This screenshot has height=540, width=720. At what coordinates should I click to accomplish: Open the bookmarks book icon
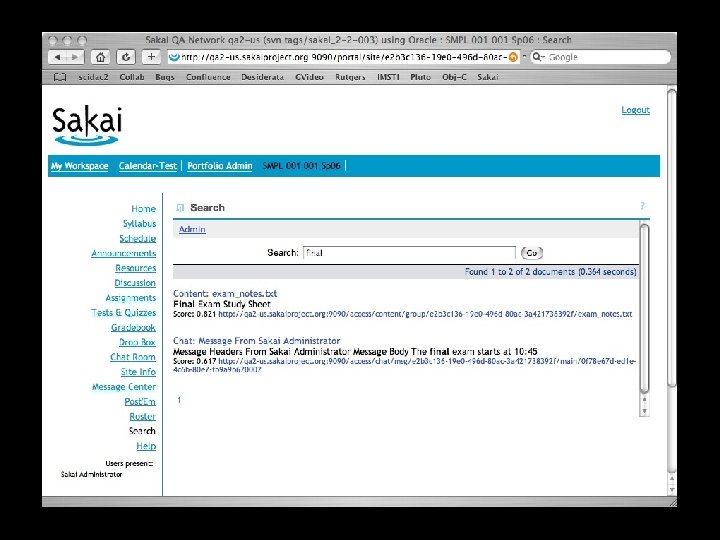[60, 77]
